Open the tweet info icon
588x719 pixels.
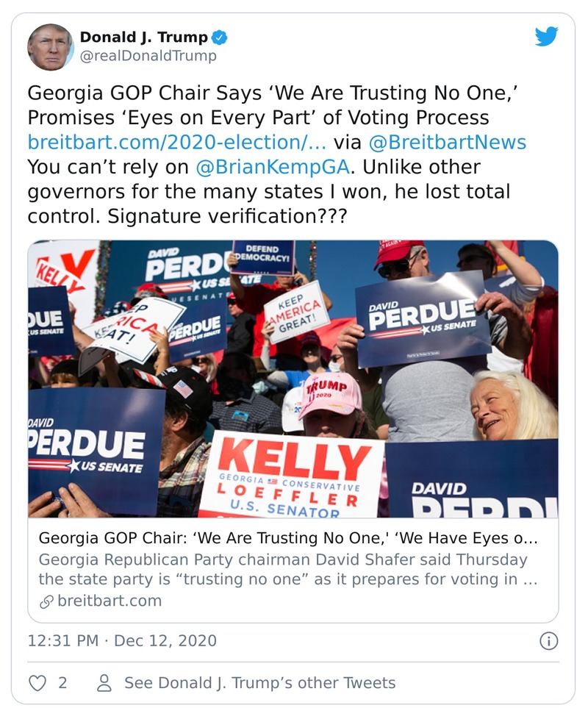click(x=548, y=641)
